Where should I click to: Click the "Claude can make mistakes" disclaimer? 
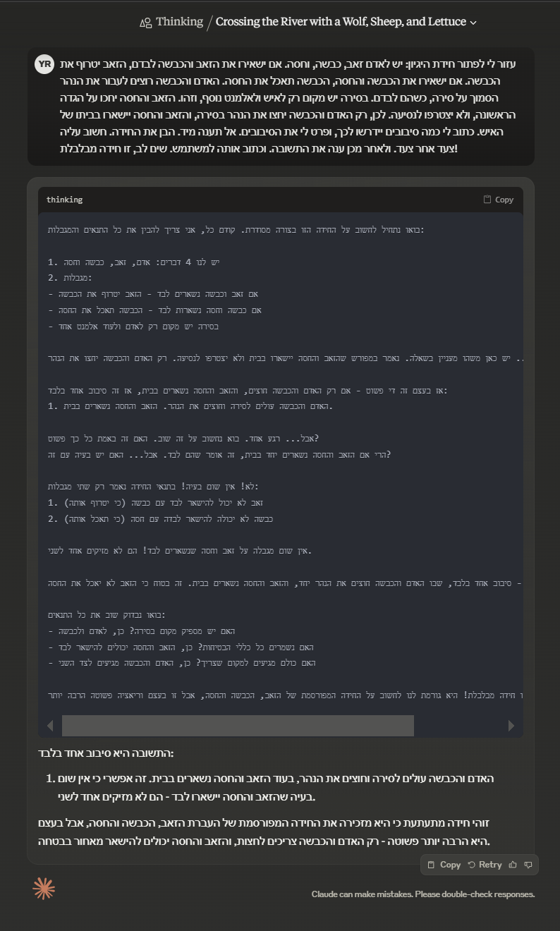tap(423, 894)
